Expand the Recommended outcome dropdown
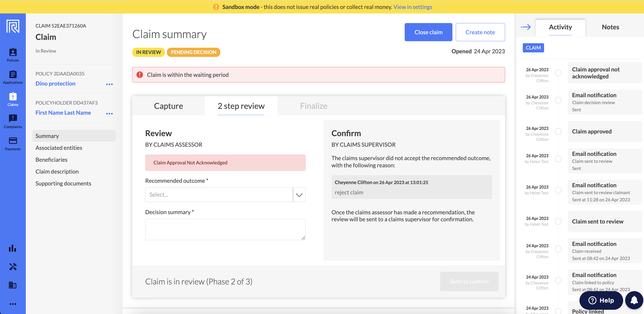This screenshot has width=644, height=314. (299, 195)
